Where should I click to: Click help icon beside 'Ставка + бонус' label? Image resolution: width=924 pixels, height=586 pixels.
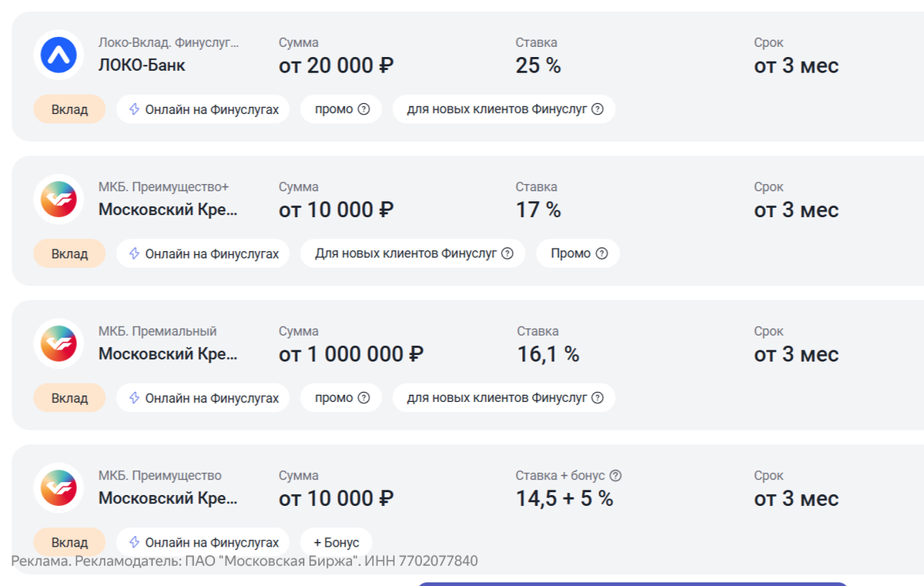pos(615,476)
